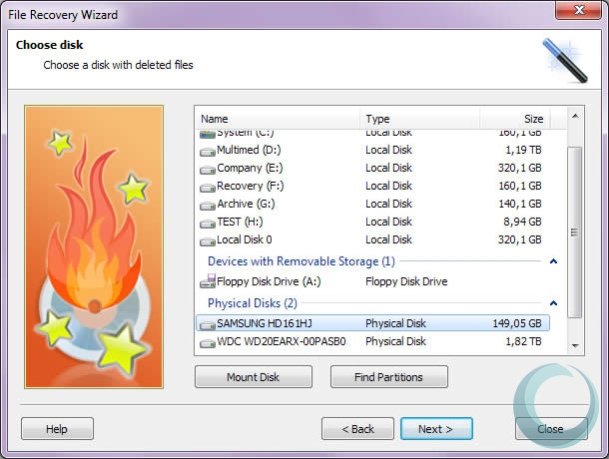Select the Archive (G:) row

coord(373,204)
